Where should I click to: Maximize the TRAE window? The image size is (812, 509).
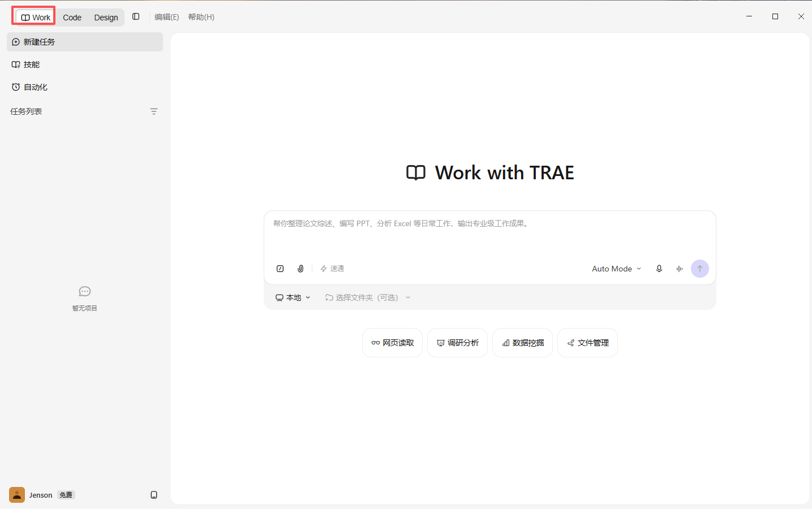click(x=775, y=16)
